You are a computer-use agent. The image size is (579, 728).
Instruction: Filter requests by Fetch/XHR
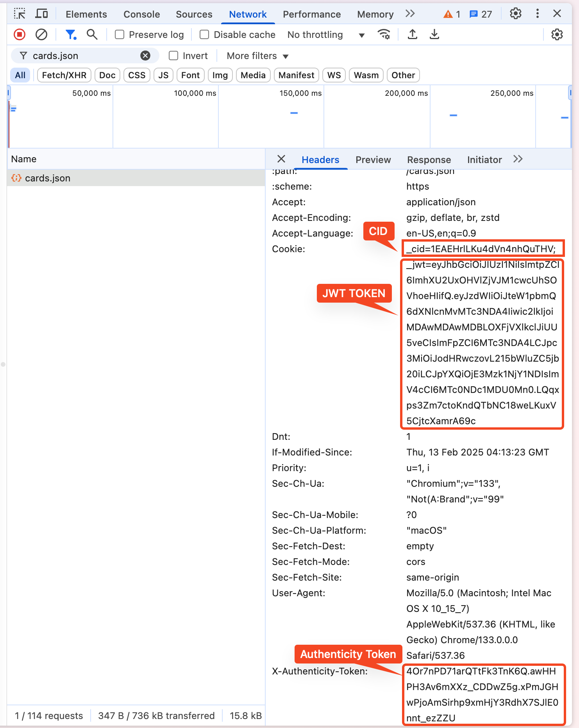64,75
